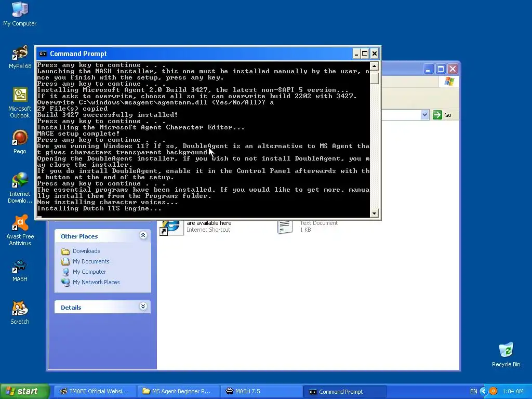The image size is (532, 399).
Task: Click the My Network Places icon in sidebar
Action: [x=65, y=282]
